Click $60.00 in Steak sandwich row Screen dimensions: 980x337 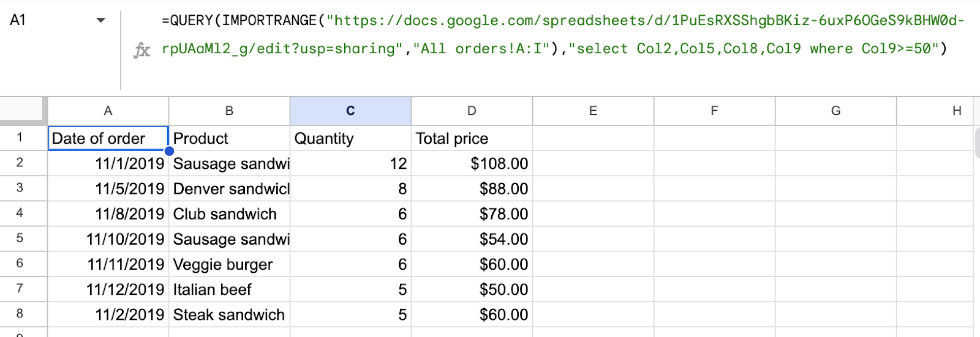[x=472, y=314]
